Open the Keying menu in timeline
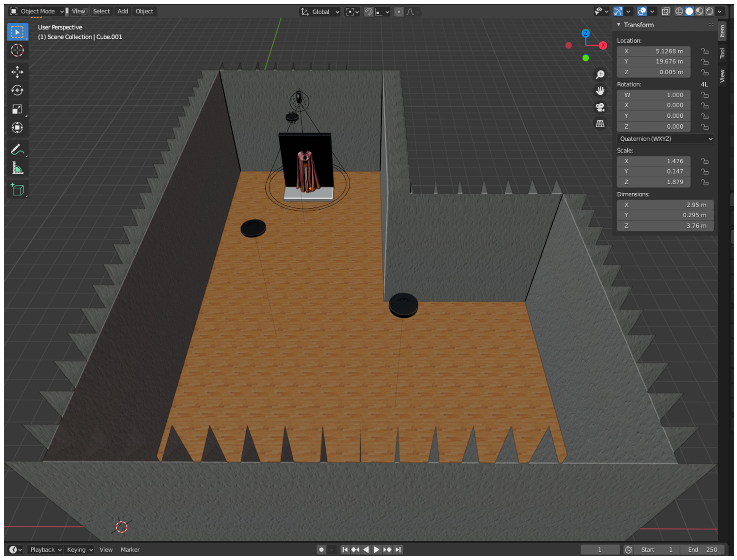737x560 pixels. (79, 550)
